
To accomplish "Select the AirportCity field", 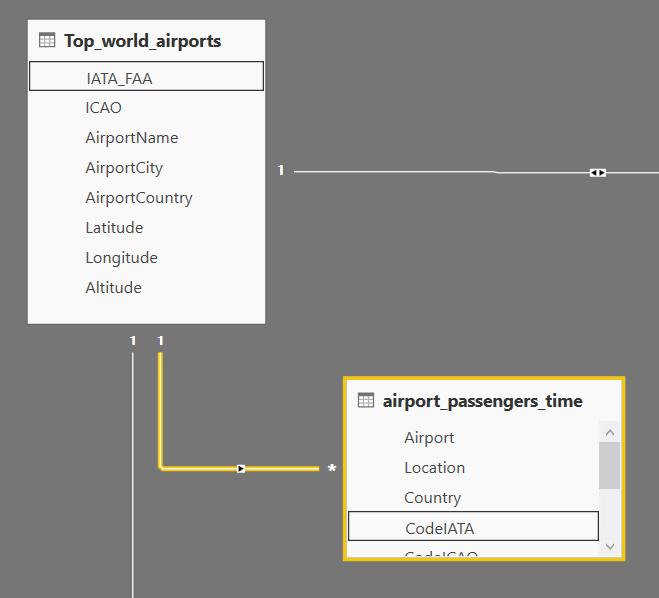I will pos(124,167).
